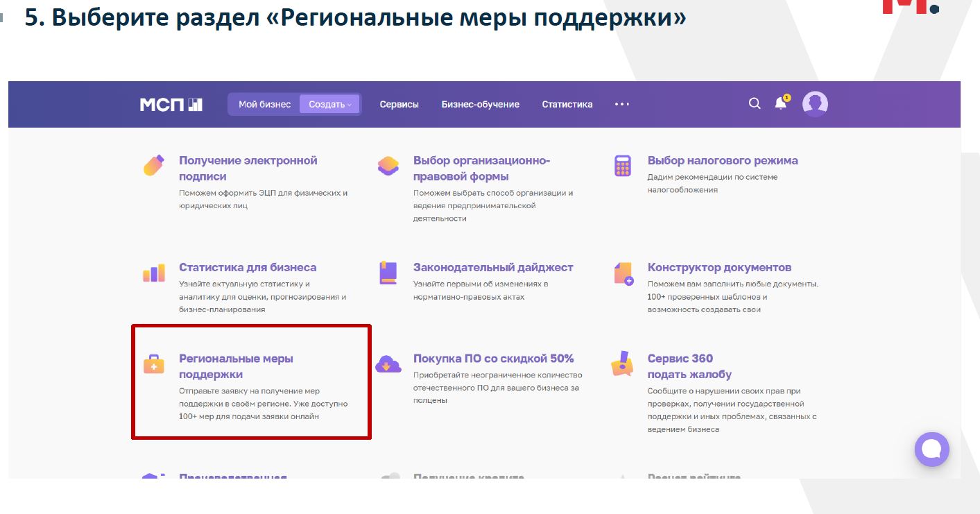Viewport: 980px width, 514px height.
Task: Click the regional support briefcase icon
Action: tap(153, 364)
